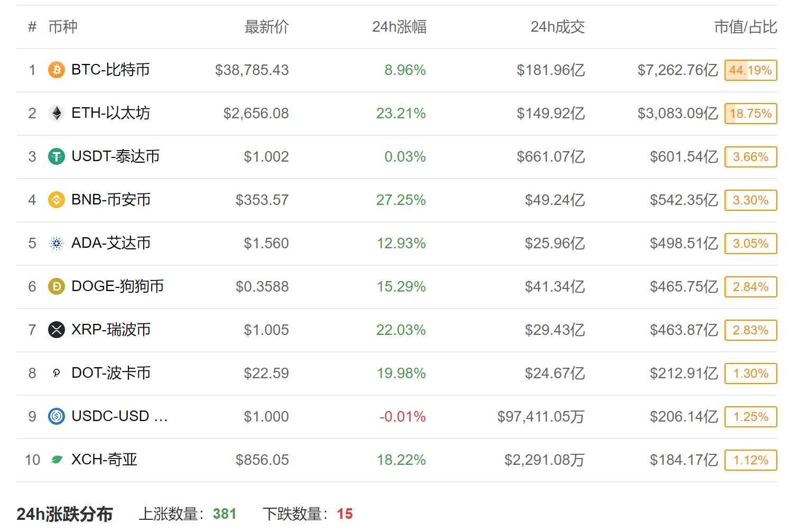Select the XCH Chia leaf icon
Viewport: 790px width, 532px height.
pos(55,460)
